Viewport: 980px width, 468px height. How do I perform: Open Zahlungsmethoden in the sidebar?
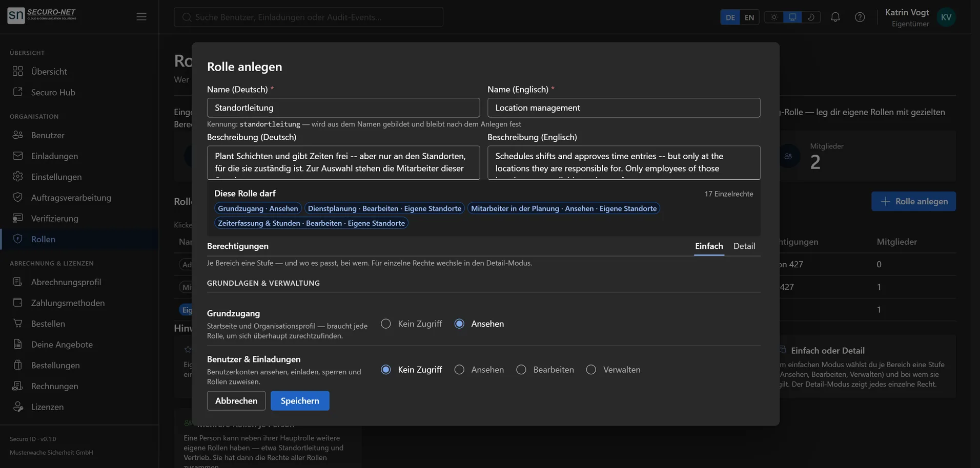pos(79,303)
